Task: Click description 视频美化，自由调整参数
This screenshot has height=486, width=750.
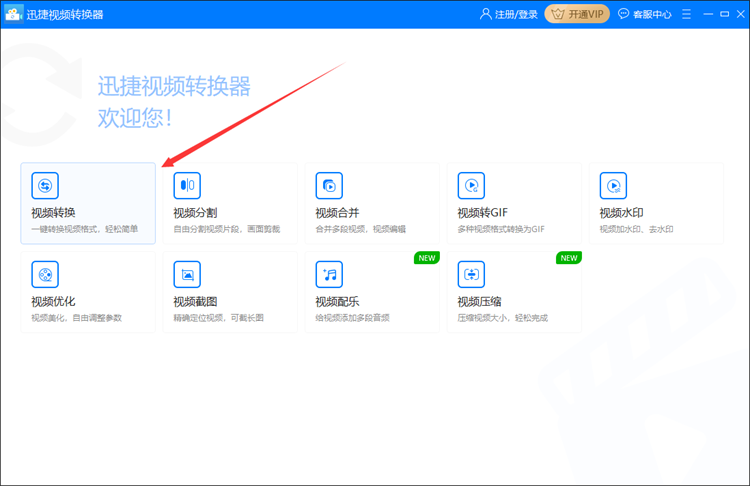Action: coord(77,318)
